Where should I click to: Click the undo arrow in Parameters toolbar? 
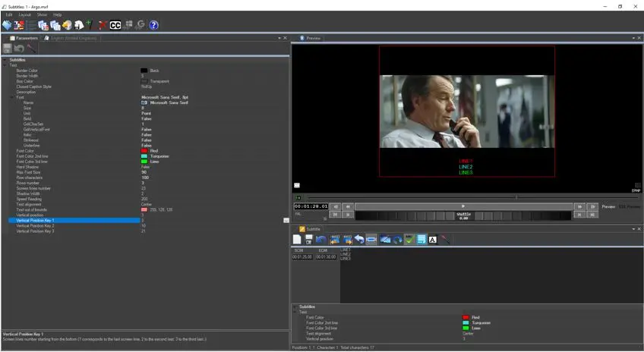[19, 49]
